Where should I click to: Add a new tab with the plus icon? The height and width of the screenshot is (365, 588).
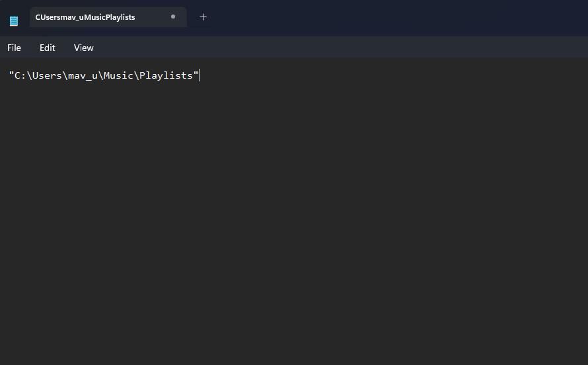pyautogui.click(x=203, y=17)
